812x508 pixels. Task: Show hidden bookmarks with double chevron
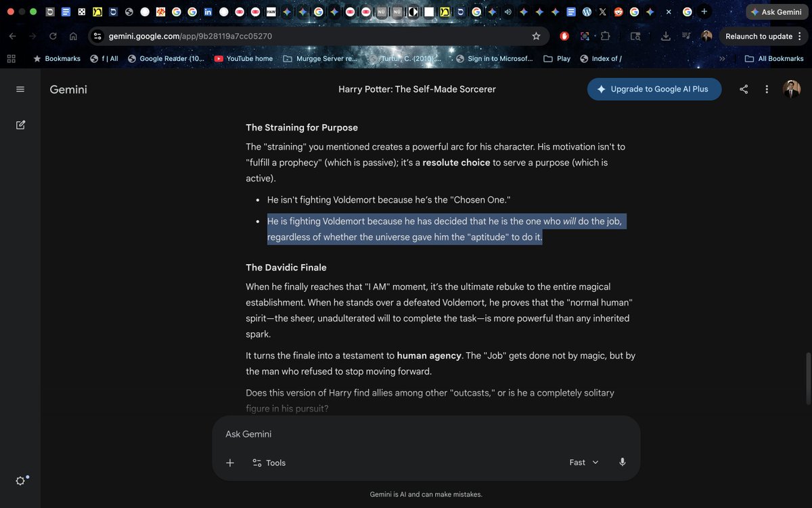tap(722, 59)
